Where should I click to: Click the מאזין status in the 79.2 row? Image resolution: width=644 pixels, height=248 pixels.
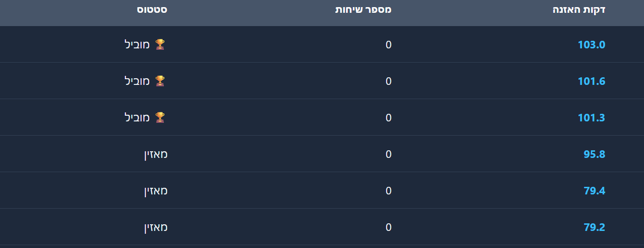(x=156, y=227)
